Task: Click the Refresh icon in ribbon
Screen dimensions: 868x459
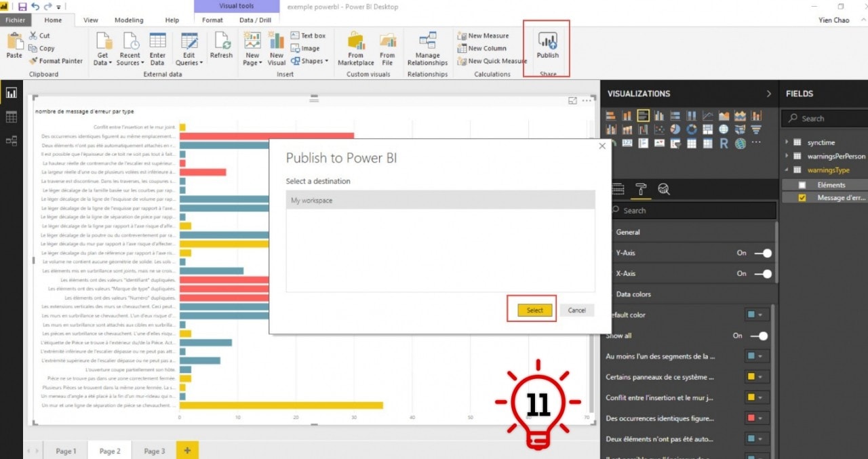Action: 221,45
